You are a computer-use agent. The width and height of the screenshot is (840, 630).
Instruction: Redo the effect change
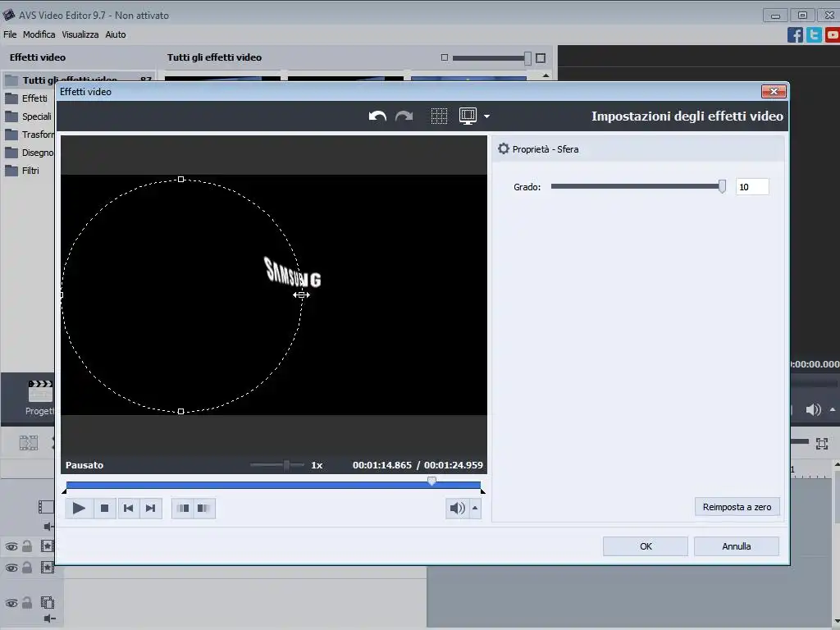(404, 116)
